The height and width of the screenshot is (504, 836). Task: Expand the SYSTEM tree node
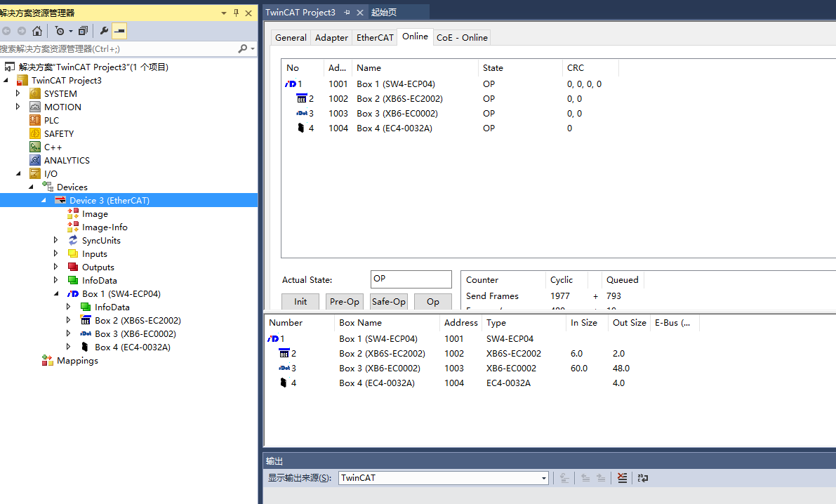(x=18, y=93)
